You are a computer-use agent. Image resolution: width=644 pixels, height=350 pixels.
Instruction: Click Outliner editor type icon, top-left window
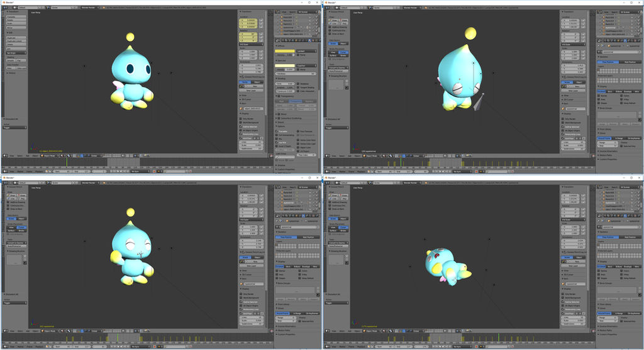click(277, 12)
